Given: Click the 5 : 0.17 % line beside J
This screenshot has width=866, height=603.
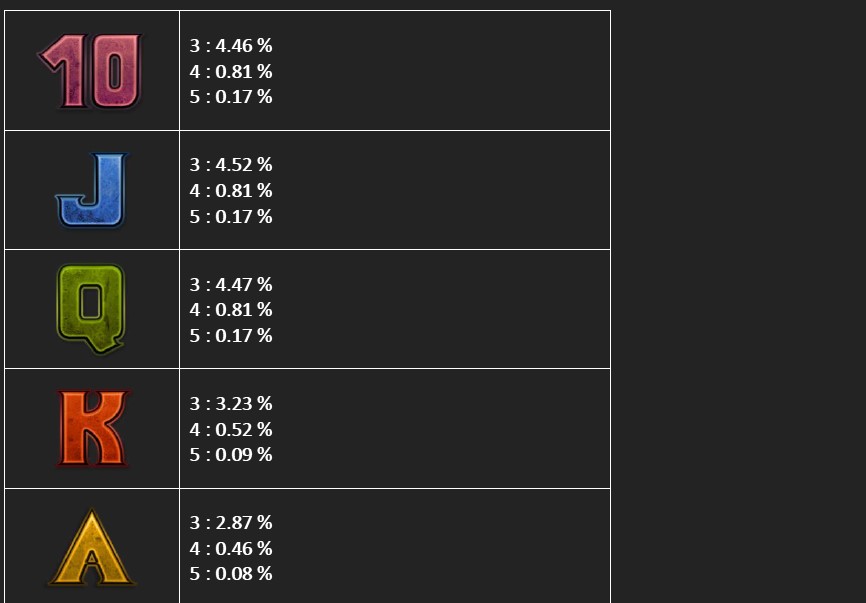Looking at the screenshot, I should click(231, 216).
